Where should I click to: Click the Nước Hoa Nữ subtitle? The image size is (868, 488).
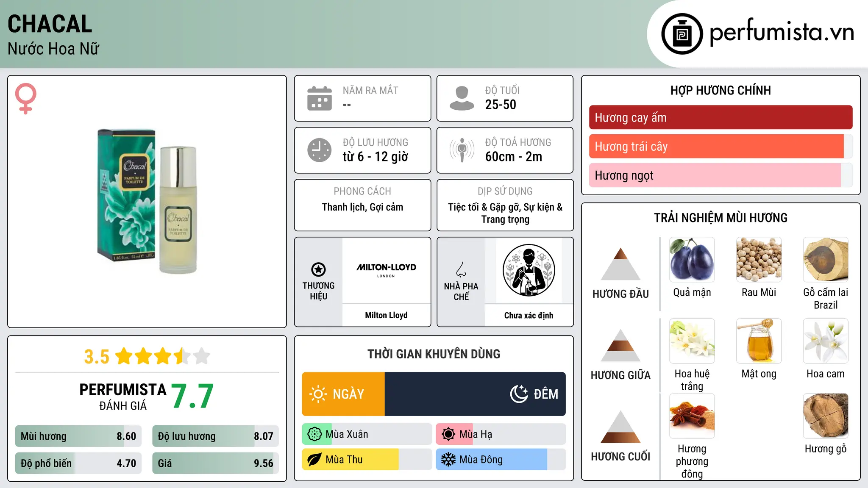53,49
